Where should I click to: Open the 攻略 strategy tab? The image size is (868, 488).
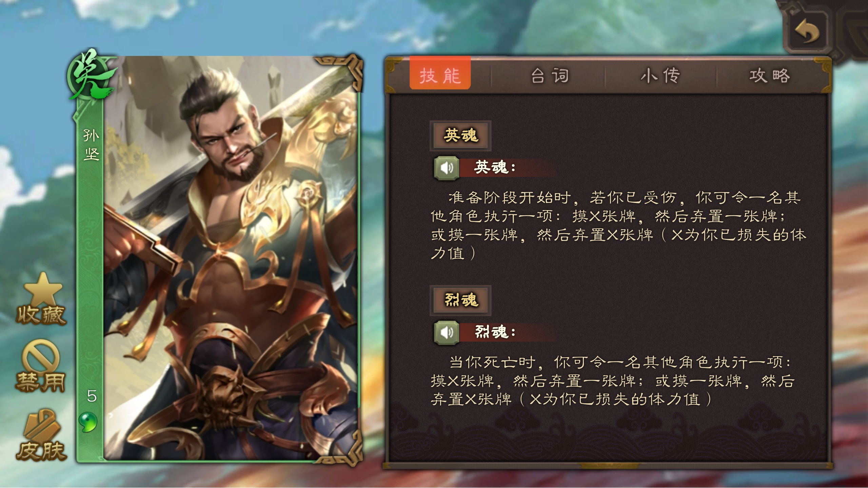(x=770, y=75)
